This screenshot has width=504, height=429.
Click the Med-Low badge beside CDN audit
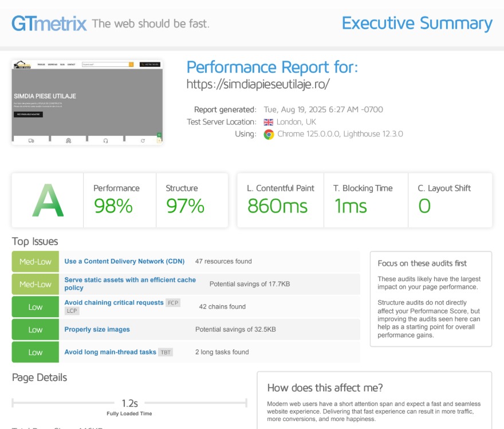36,262
